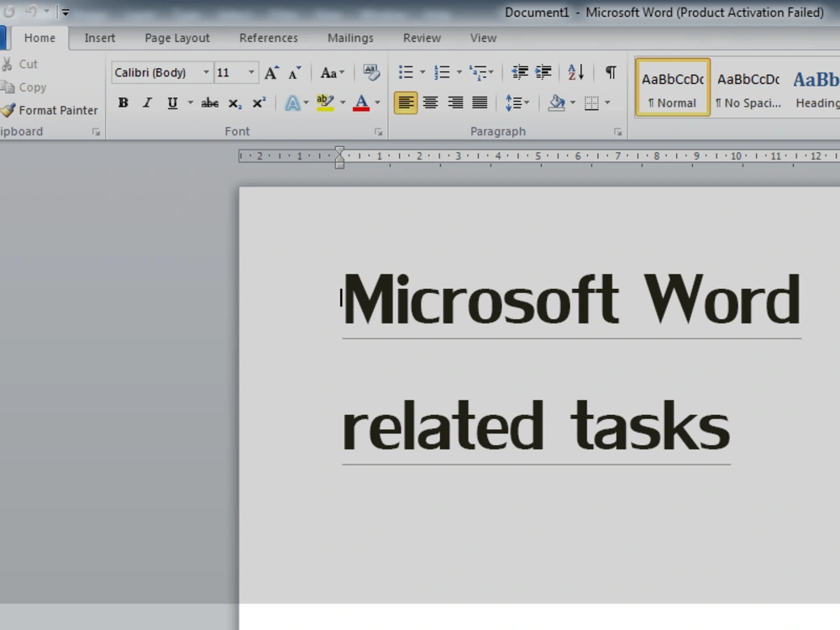Select Justify alignment
The image size is (840, 630).
(x=480, y=102)
